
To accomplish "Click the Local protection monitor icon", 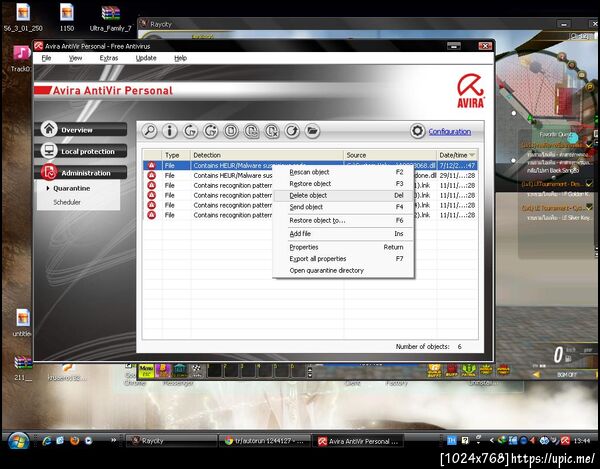I will (49, 150).
